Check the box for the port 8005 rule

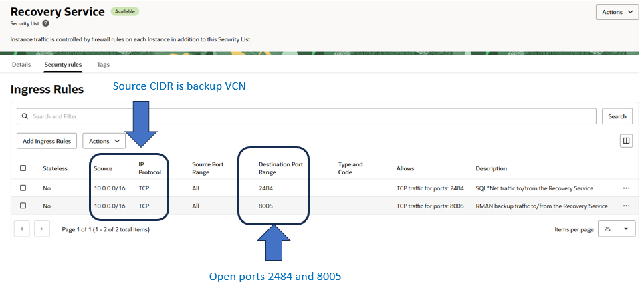click(x=23, y=206)
